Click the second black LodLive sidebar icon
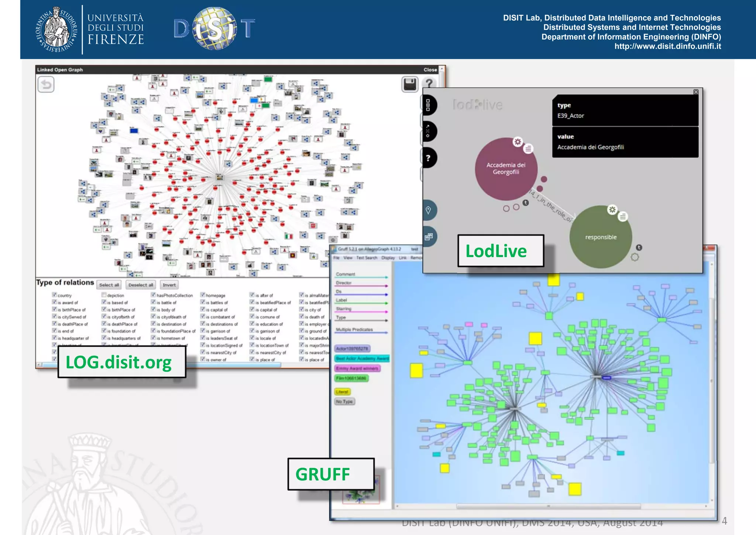This screenshot has height=535, width=756. 429,132
